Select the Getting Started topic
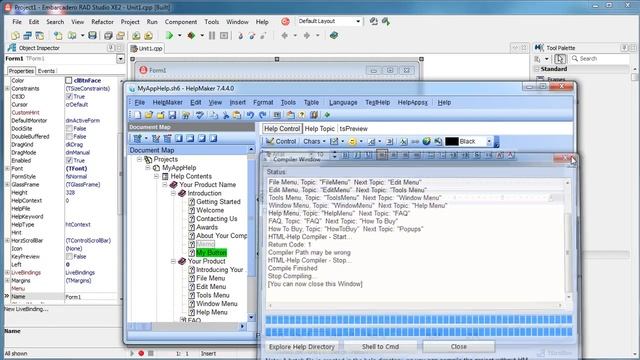Screen dimensions: 640x360 [218, 202]
